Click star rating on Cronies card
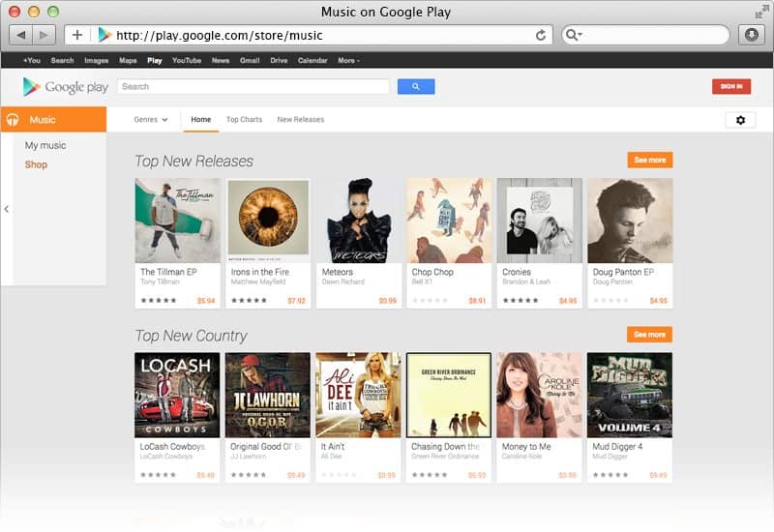774x532 pixels. coord(521,300)
